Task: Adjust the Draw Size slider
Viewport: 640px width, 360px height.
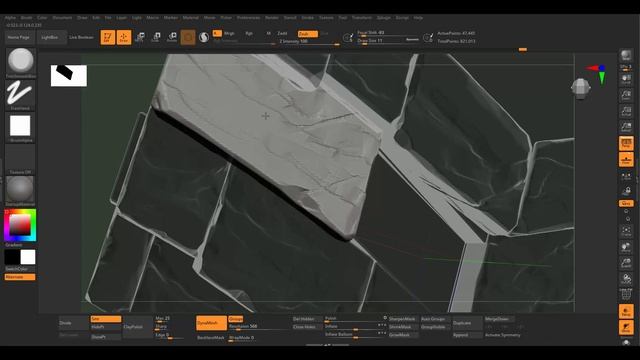Action: tap(388, 41)
